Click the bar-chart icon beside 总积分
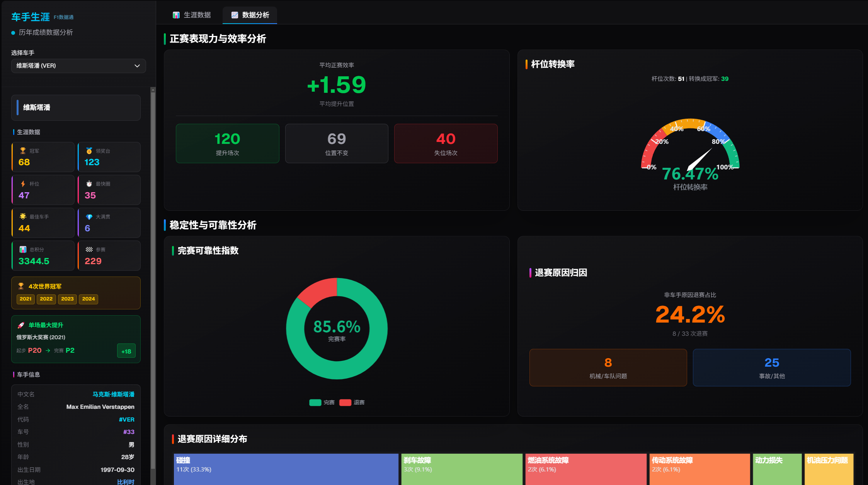The width and height of the screenshot is (868, 485). [x=23, y=249]
